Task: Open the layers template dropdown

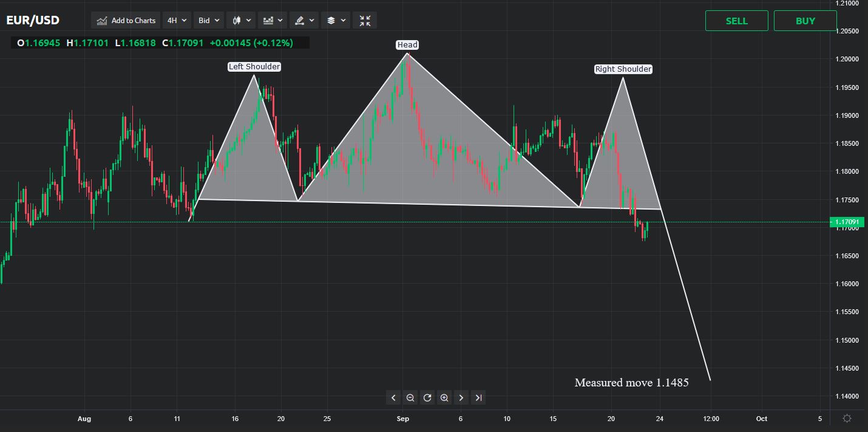Action: click(x=336, y=20)
